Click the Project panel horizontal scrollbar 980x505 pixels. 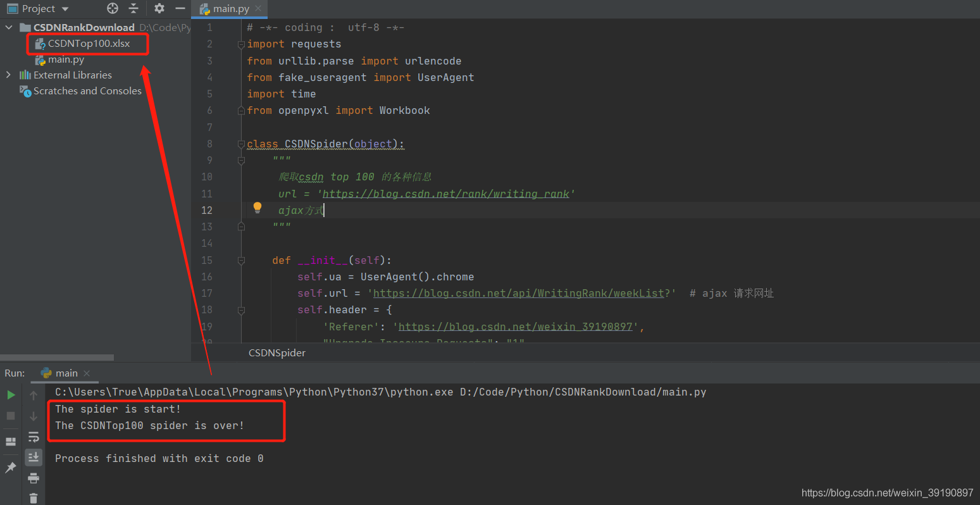point(57,358)
